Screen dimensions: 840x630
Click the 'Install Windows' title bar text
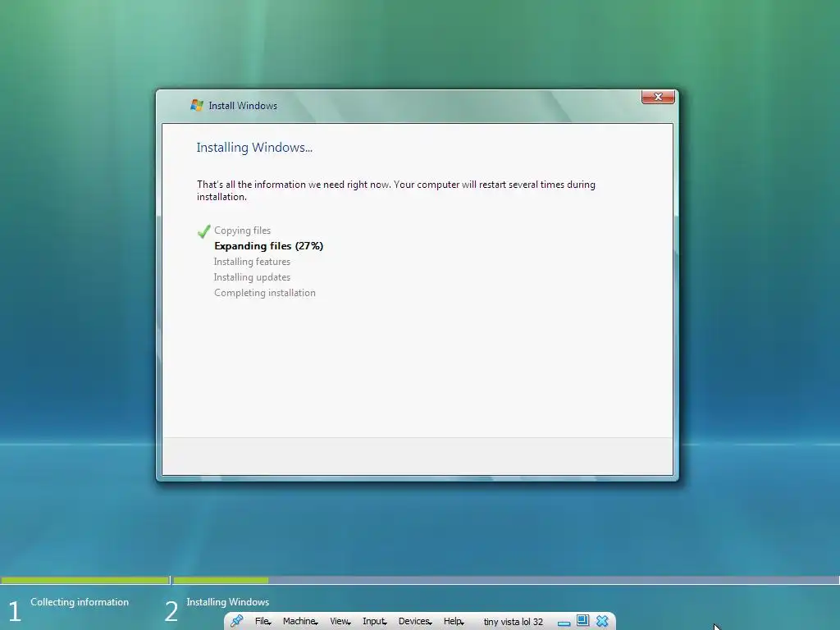point(243,106)
